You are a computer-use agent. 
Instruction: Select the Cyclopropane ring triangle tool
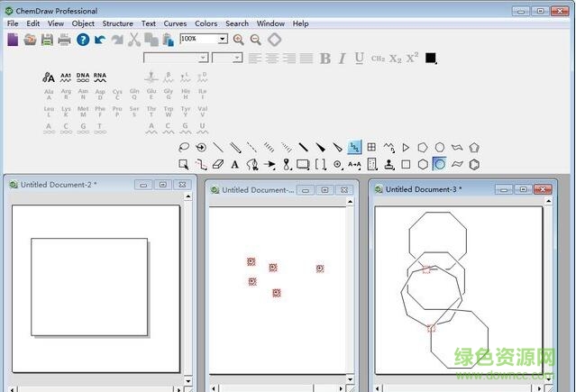(406, 147)
